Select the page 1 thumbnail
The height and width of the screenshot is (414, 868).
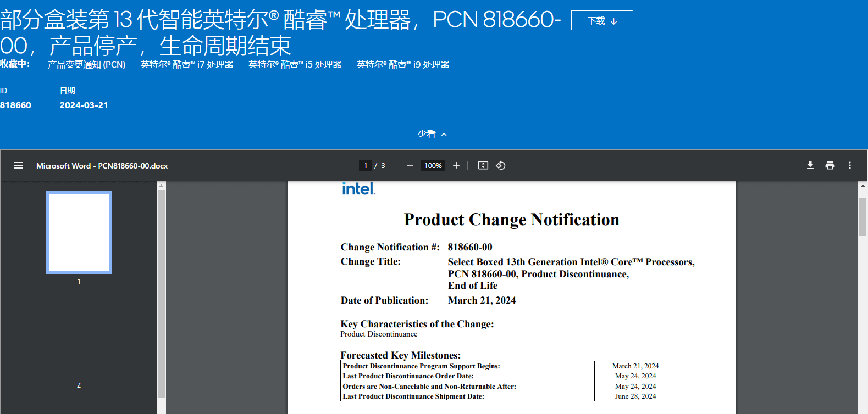click(79, 232)
